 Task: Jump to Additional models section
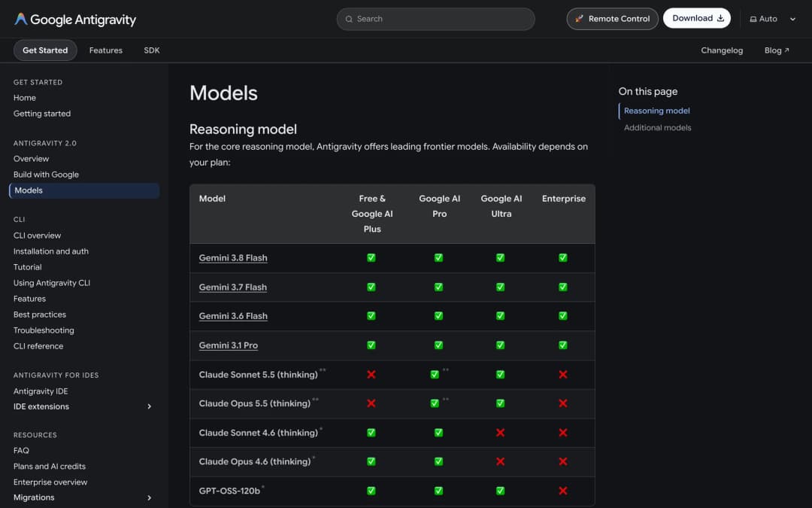657,127
